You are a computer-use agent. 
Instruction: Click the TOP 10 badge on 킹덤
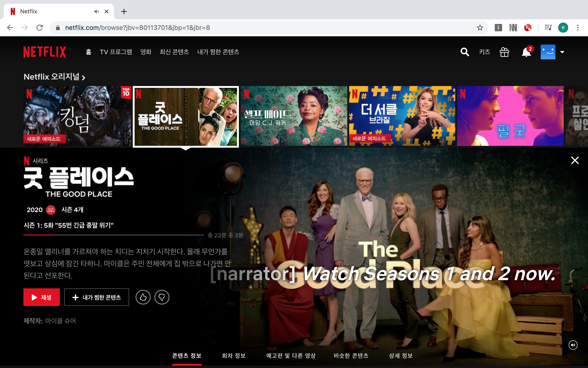126,92
